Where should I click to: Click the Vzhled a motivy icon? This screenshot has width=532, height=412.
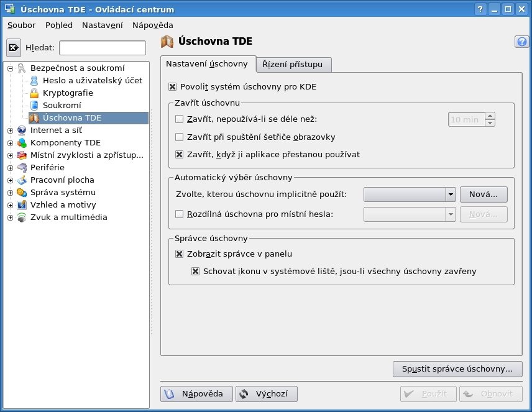(x=22, y=205)
